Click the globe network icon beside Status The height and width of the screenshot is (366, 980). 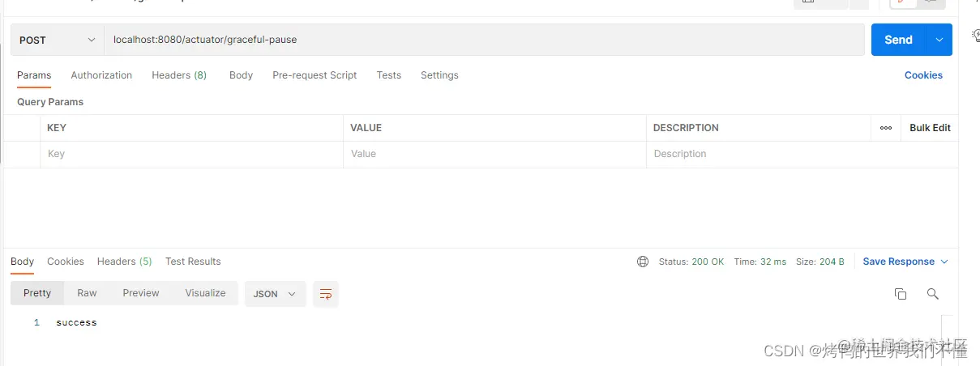tap(643, 262)
